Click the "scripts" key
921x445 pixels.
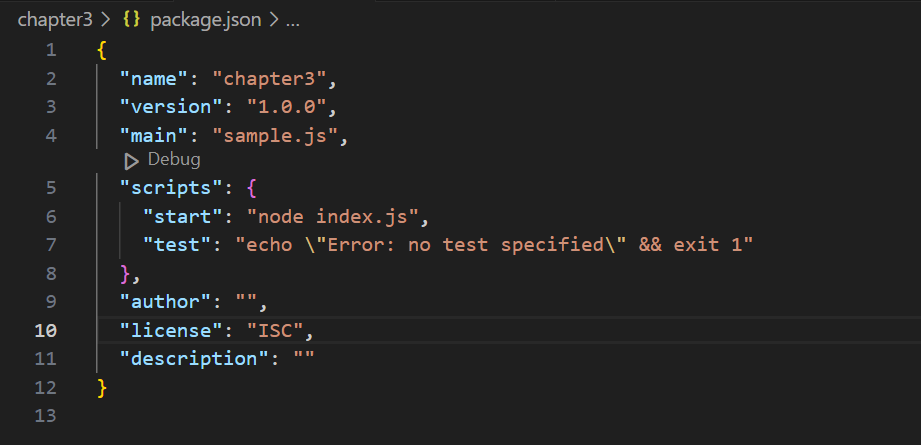click(x=172, y=188)
